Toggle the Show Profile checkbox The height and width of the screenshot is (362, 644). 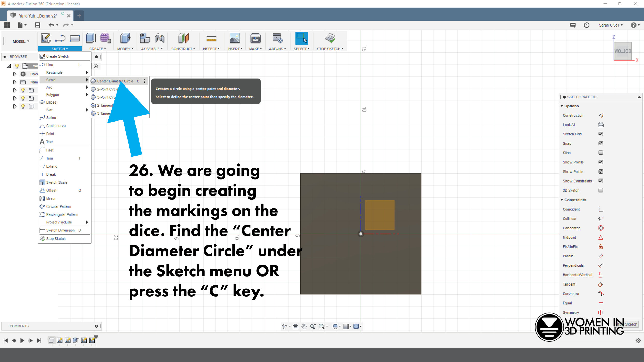click(600, 162)
